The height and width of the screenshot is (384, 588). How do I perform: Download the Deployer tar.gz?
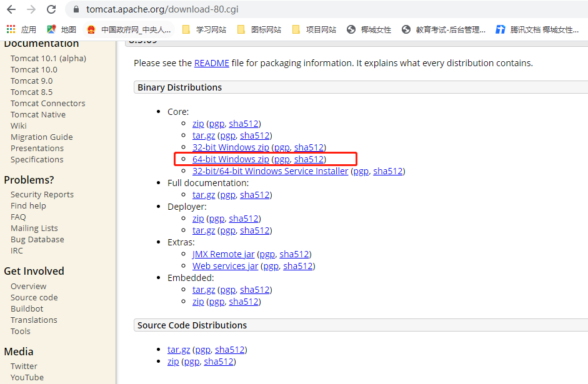click(204, 230)
